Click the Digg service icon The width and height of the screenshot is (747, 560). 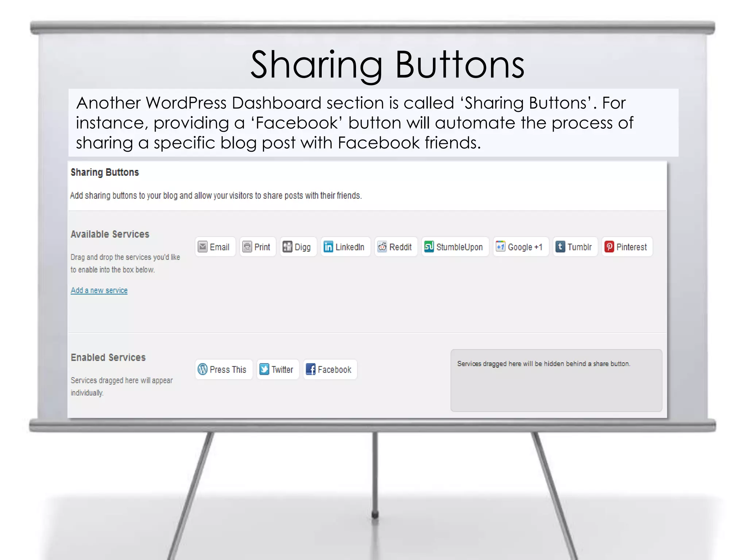[x=287, y=247]
